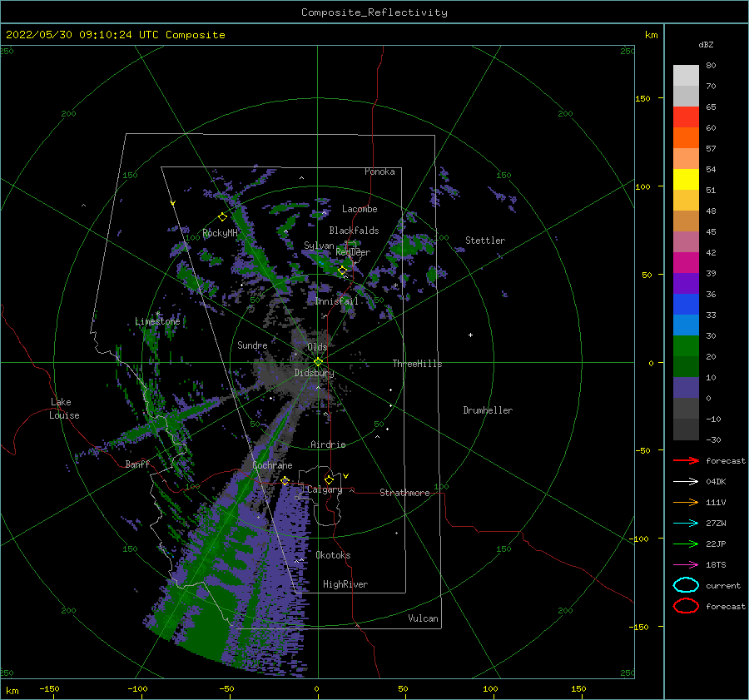Click the magenta 18TS arrow legend icon

(686, 564)
